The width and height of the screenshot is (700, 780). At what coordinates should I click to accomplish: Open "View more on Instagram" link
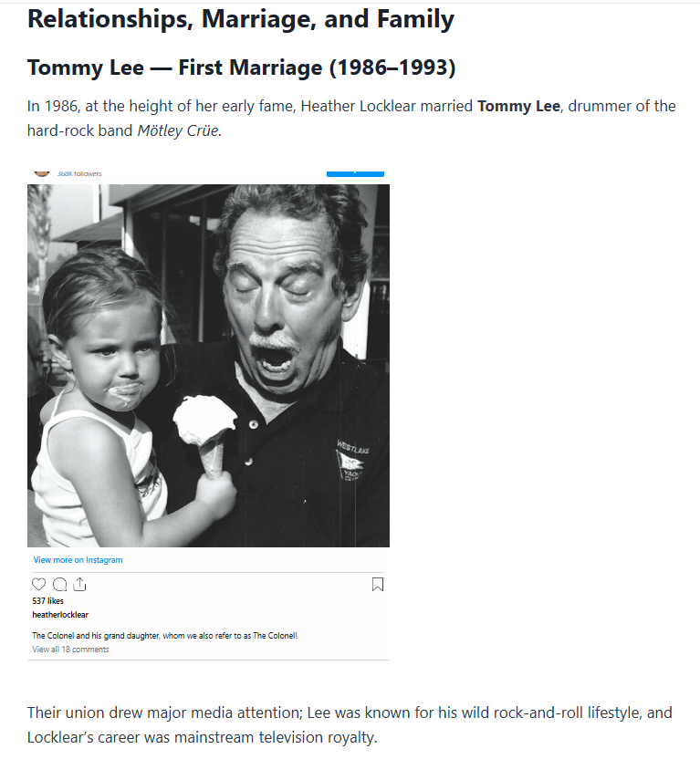click(x=78, y=560)
